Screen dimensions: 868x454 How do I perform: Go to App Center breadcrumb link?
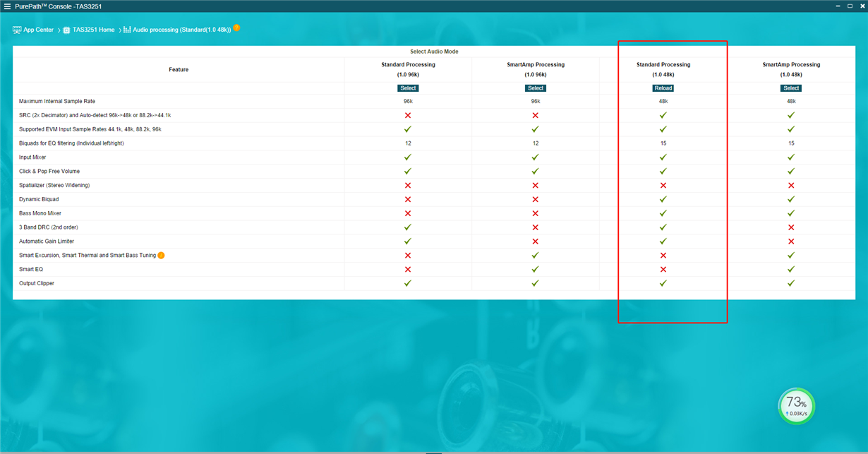tap(38, 30)
